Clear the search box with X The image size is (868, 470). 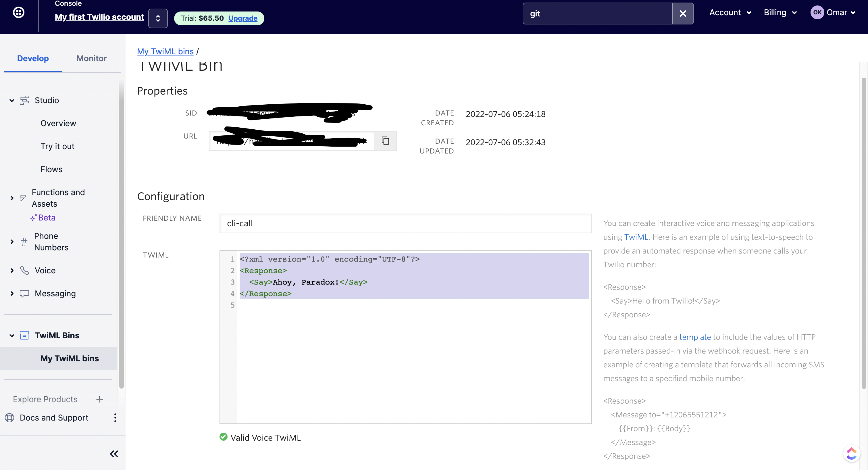tap(683, 14)
